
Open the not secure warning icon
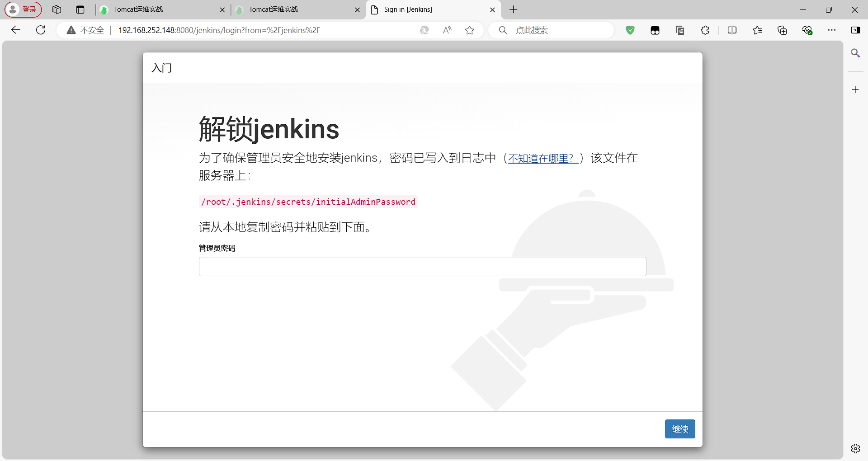pos(71,30)
